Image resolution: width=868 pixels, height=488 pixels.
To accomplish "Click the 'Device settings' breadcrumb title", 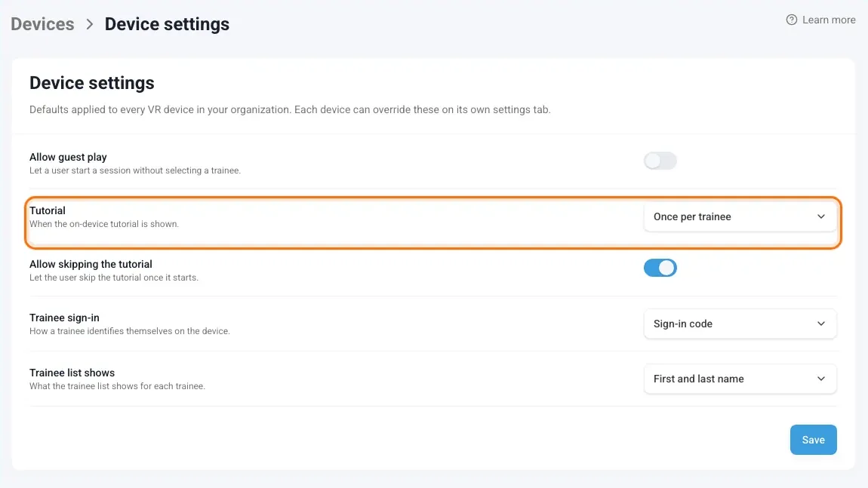I will tap(167, 24).
